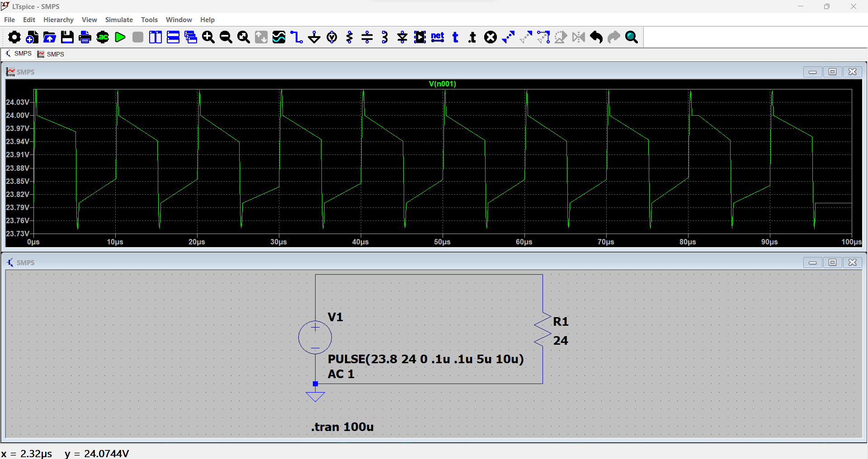The image size is (868, 459).
Task: Open the Component library icon
Action: click(420, 37)
